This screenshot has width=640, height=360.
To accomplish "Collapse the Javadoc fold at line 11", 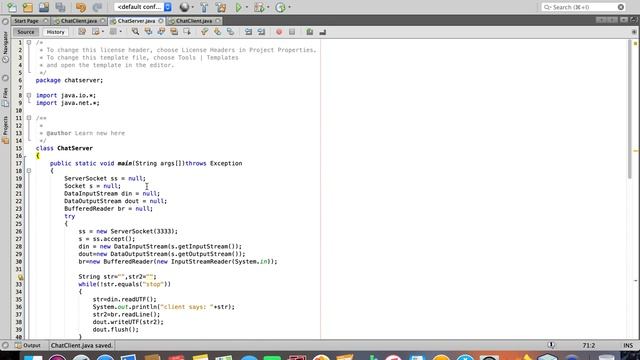I will click(x=29, y=118).
